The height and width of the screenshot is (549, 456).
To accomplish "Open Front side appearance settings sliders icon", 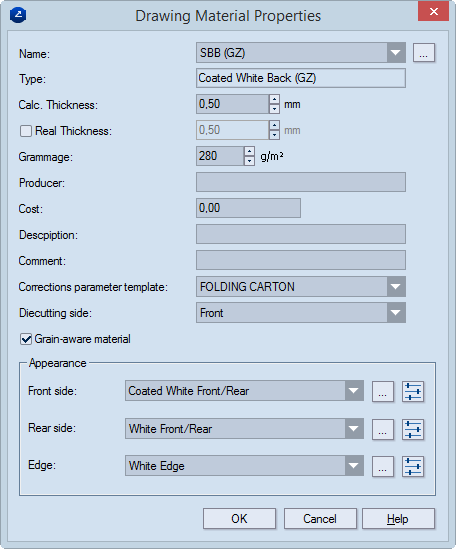I will coord(413,391).
